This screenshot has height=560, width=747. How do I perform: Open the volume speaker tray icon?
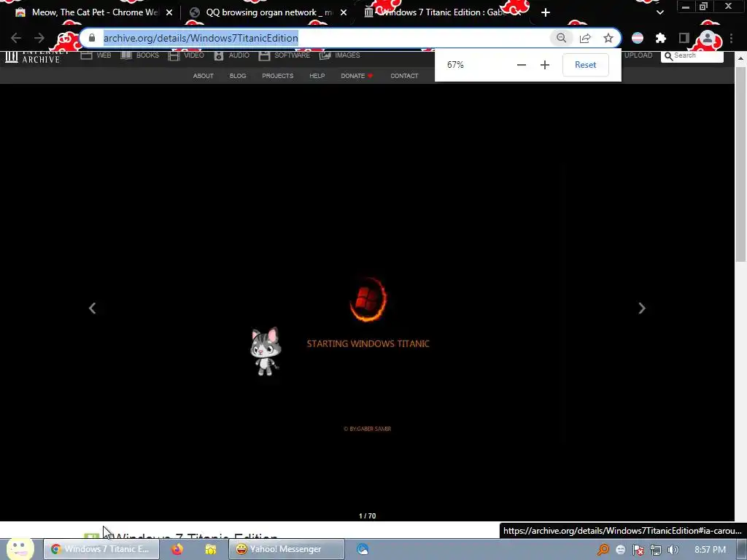673,550
